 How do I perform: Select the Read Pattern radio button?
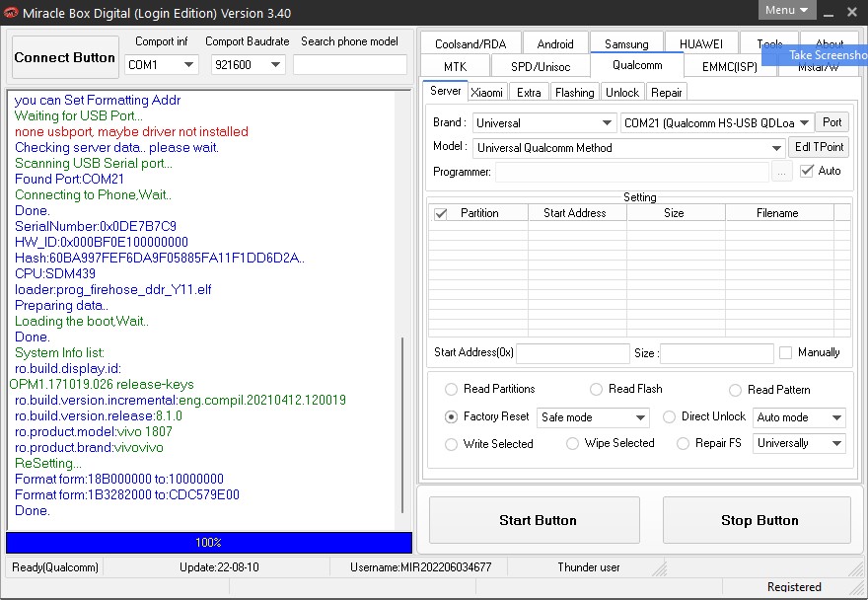click(x=735, y=391)
